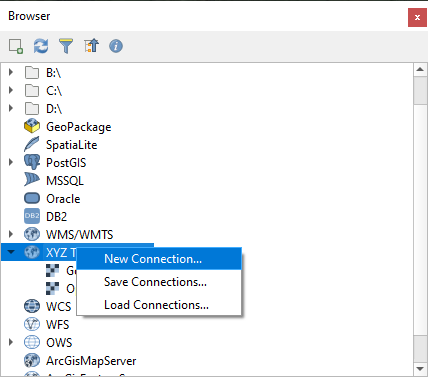Click the first XYZ tile layer checker icon
Image resolution: width=428 pixels, height=377 pixels.
pos(52,270)
